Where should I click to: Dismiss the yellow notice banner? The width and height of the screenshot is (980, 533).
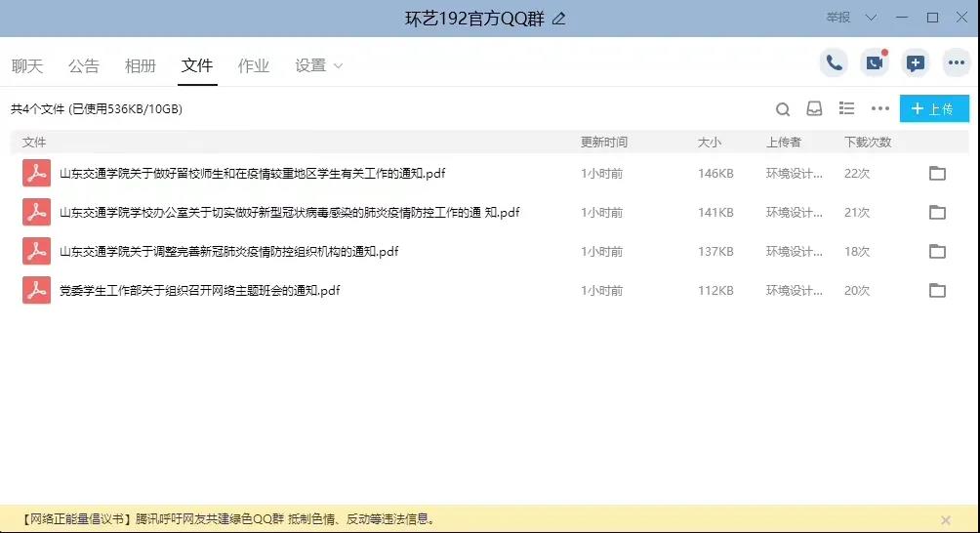(x=945, y=520)
